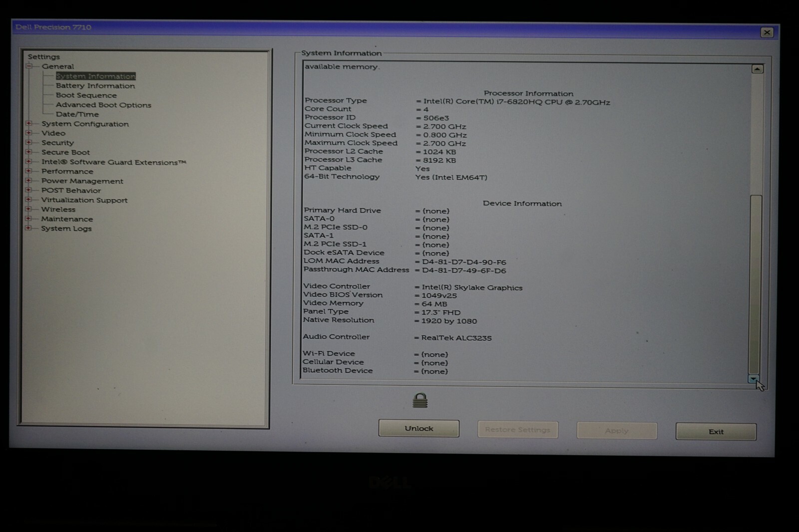
Task: Close the Dell Precision 7710 window
Action: [767, 32]
